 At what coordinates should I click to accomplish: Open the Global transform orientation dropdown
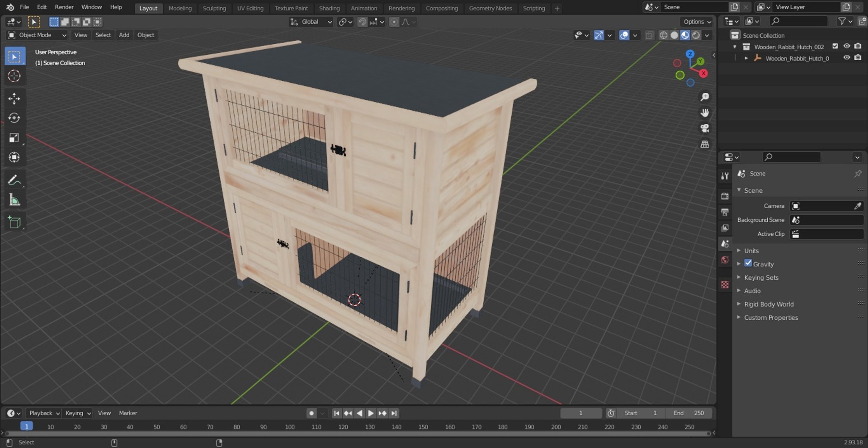[x=311, y=22]
